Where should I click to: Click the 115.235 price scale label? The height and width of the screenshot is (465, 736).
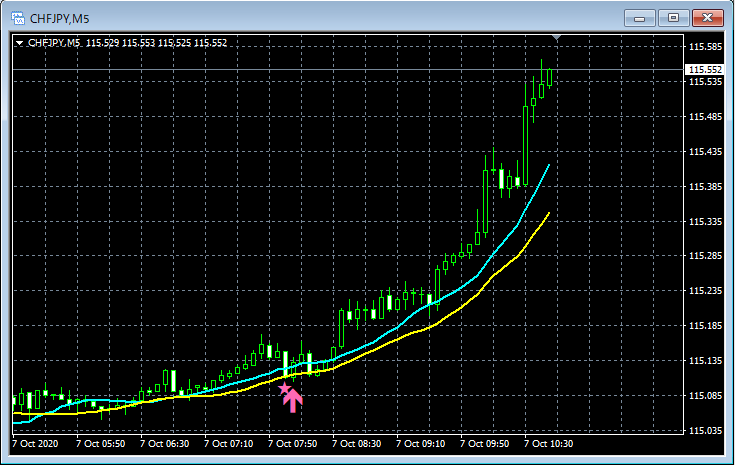click(x=705, y=290)
